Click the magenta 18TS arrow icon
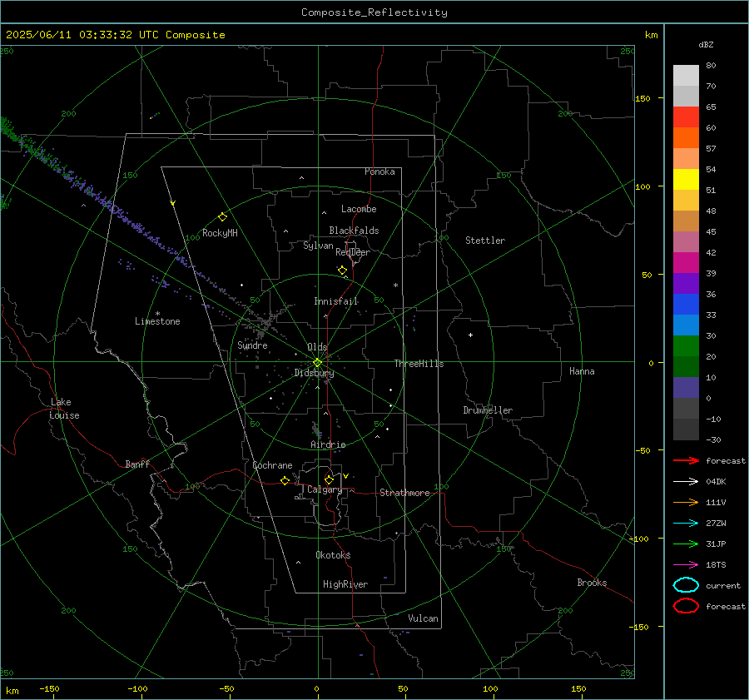 click(686, 565)
